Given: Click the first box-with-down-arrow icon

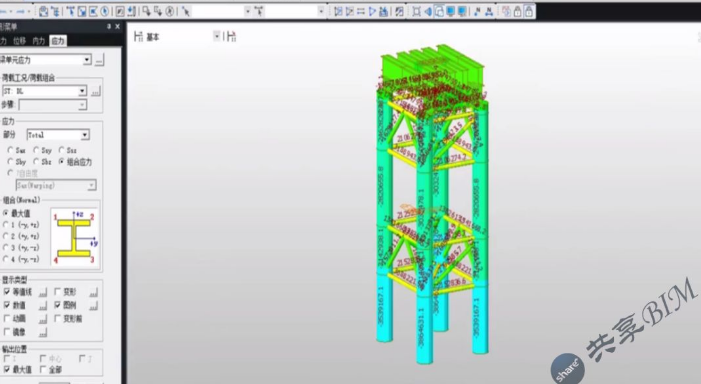Looking at the screenshot, I should (x=146, y=11).
